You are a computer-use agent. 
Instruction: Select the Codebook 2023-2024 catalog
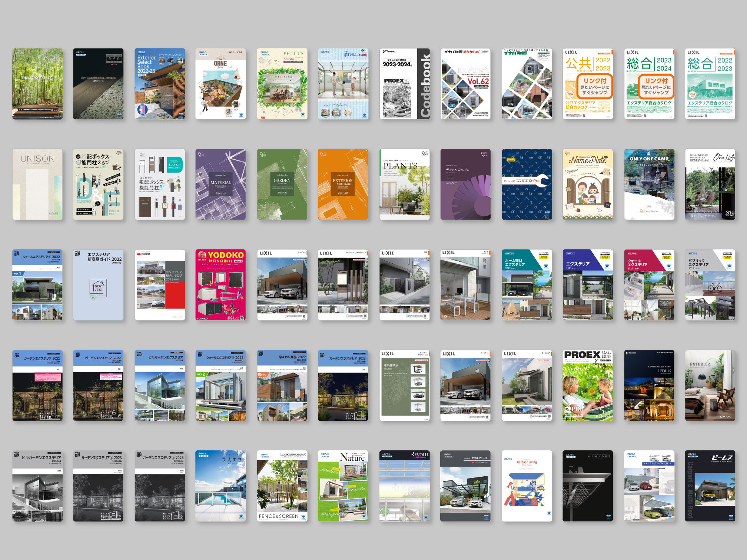[x=405, y=84]
